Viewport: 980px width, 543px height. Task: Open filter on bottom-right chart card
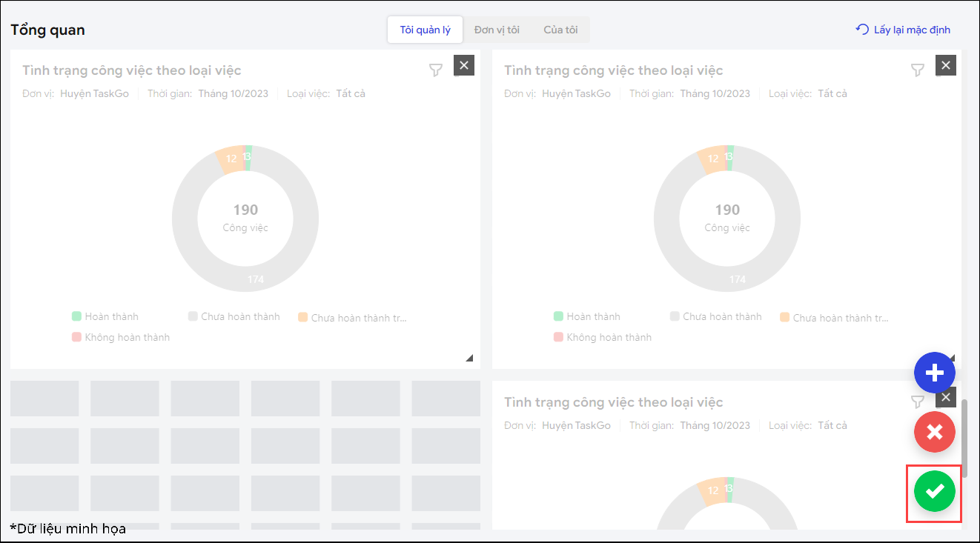(x=918, y=402)
